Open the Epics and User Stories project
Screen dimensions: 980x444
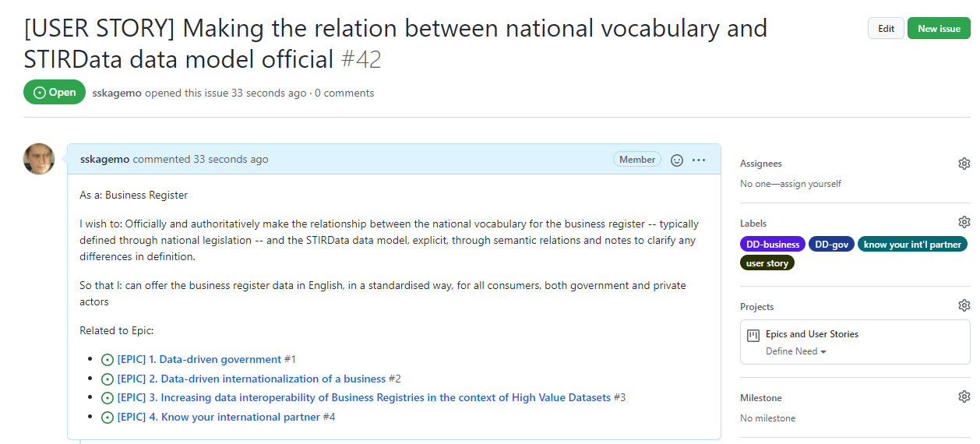point(812,334)
